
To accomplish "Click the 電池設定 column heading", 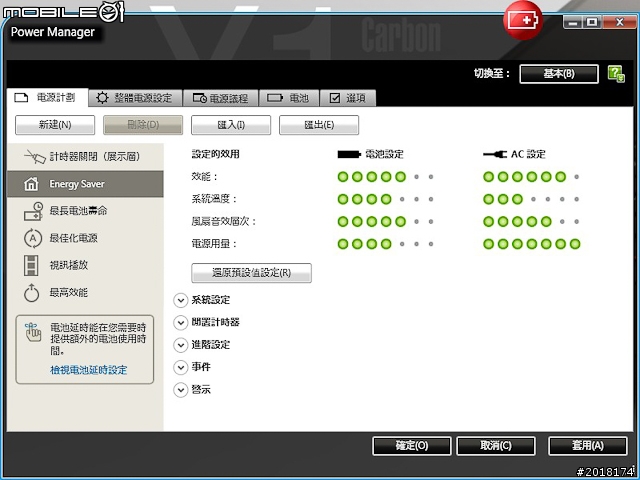I will point(384,154).
